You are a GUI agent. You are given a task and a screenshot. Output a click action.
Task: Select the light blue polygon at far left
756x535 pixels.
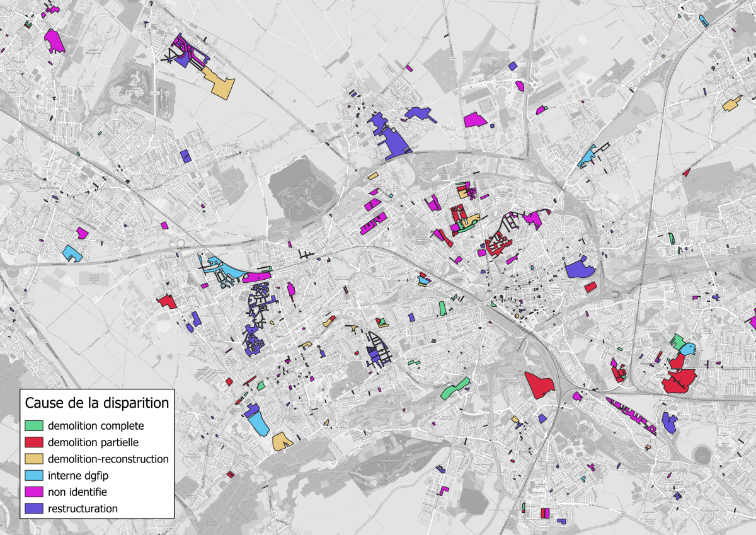coord(72,253)
